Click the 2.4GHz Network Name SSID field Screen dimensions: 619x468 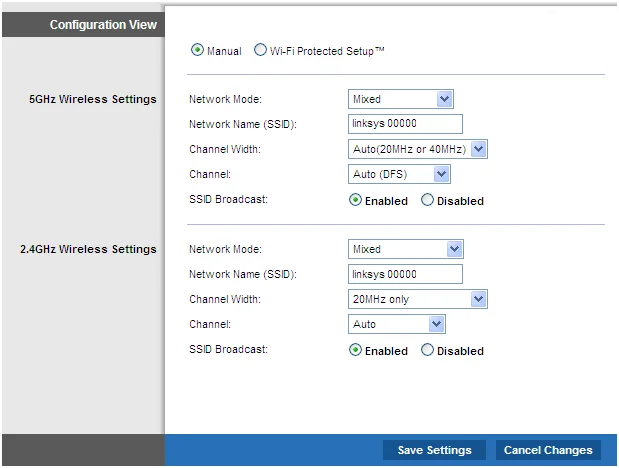click(x=405, y=274)
